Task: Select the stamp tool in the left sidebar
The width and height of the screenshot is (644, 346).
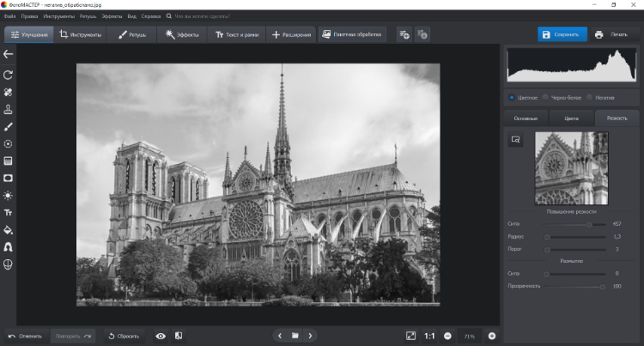Action: [8, 109]
